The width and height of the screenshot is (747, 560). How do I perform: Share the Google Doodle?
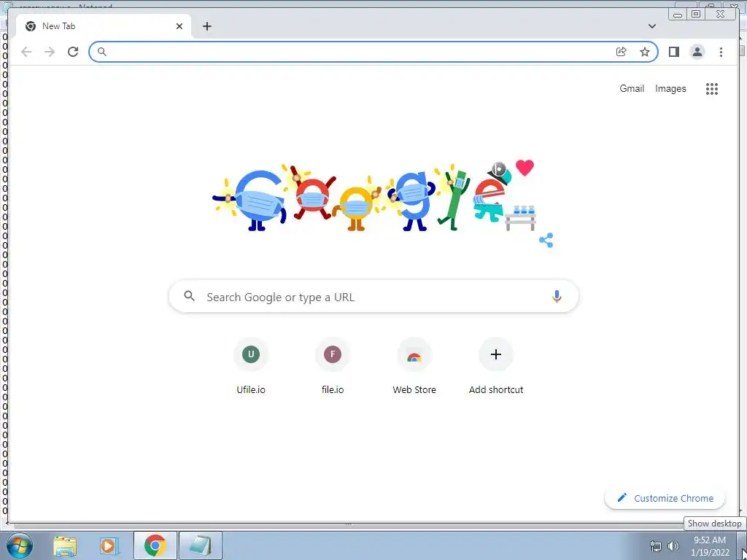546,240
